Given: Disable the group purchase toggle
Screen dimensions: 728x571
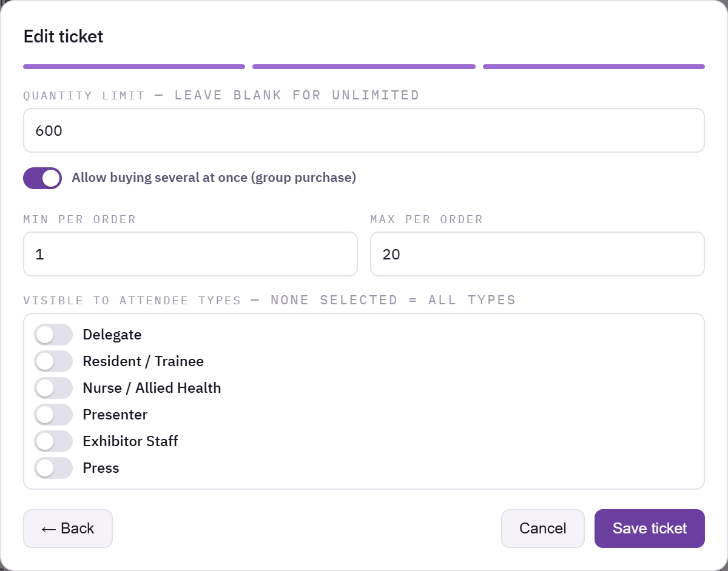Looking at the screenshot, I should click(x=42, y=178).
